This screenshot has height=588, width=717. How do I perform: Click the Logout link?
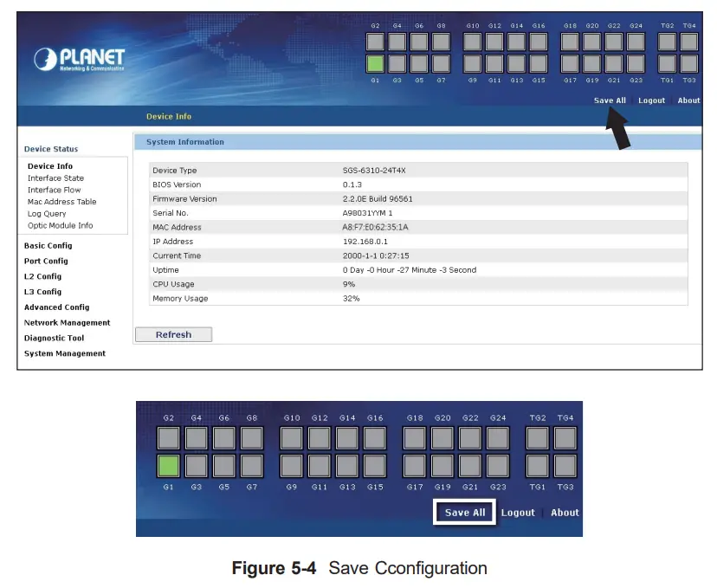pos(651,100)
